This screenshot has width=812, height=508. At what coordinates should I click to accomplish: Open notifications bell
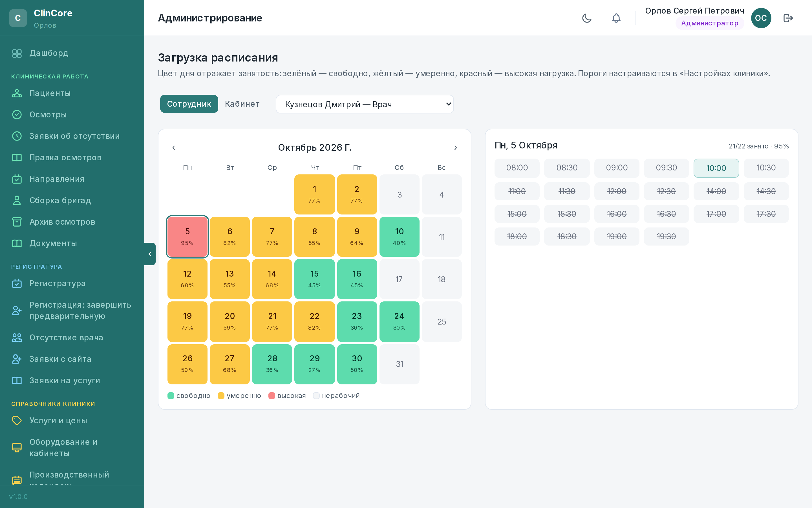pyautogui.click(x=616, y=18)
